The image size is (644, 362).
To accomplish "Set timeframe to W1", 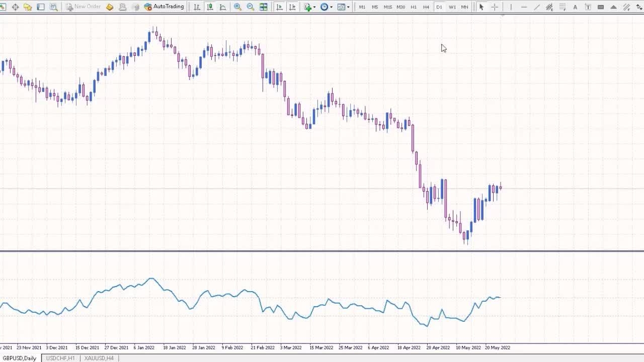I will point(452,7).
